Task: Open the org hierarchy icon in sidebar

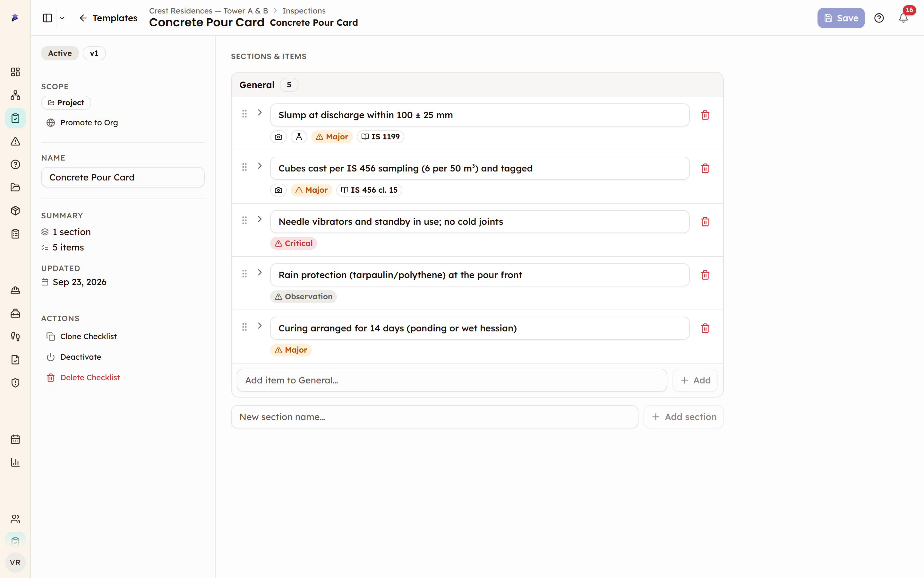Action: coord(15,95)
